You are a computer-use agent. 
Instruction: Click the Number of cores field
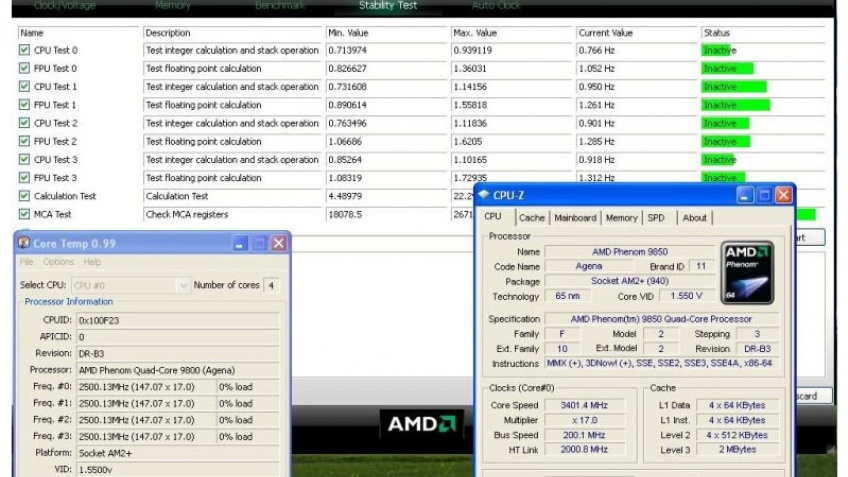[271, 285]
